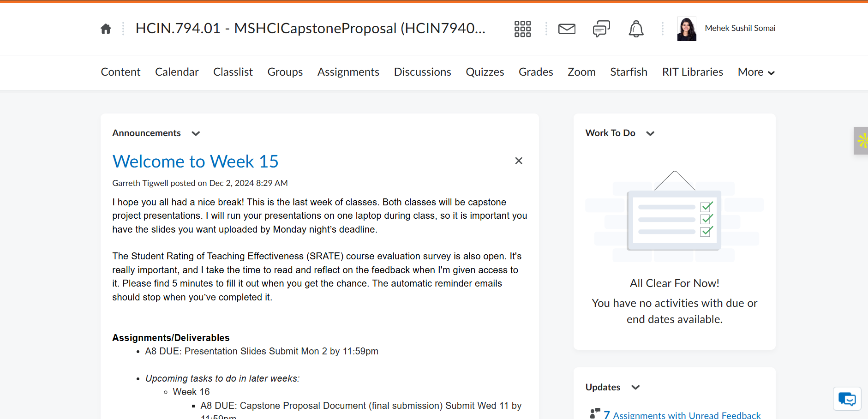Open the message alerts envelope icon
Image resolution: width=868 pixels, height=419 pixels.
567,29
